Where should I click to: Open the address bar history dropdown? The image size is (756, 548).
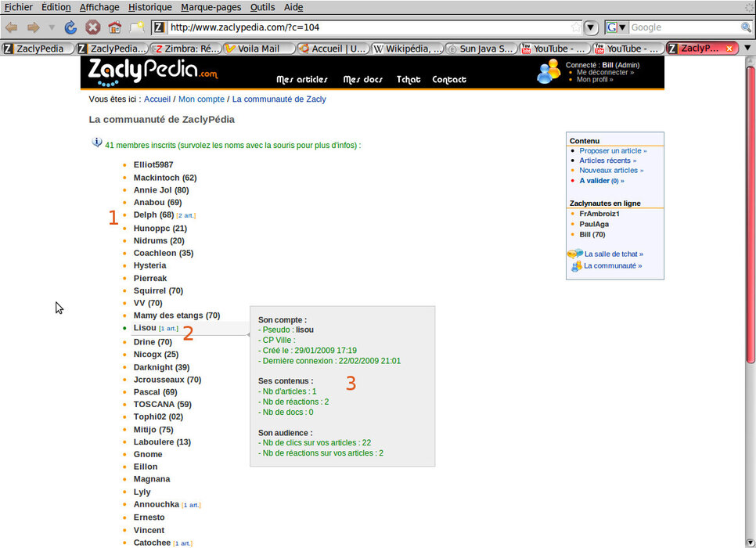(x=591, y=27)
